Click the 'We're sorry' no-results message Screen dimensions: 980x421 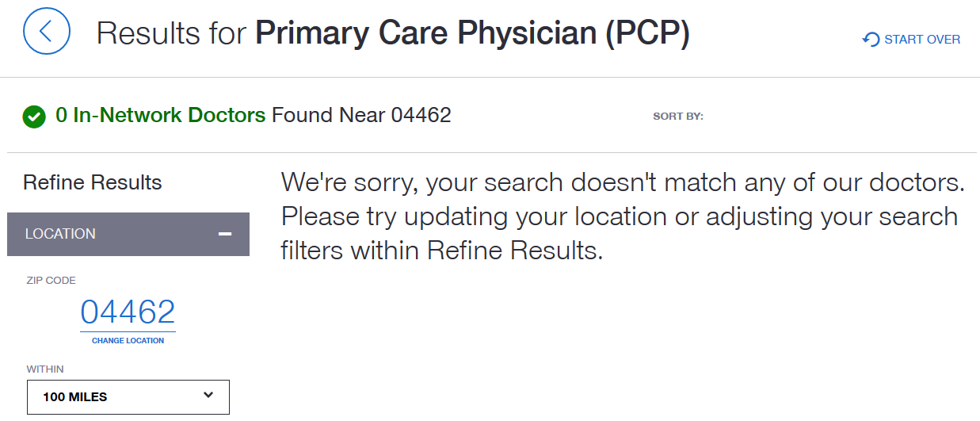coord(623,216)
